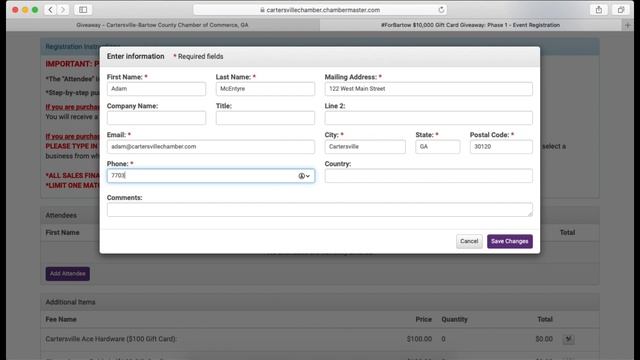Go forward using Safari forward arrow

click(62, 10)
